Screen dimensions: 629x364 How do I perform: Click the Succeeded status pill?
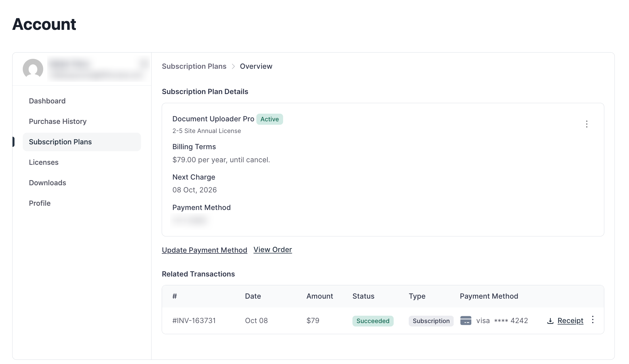point(373,321)
